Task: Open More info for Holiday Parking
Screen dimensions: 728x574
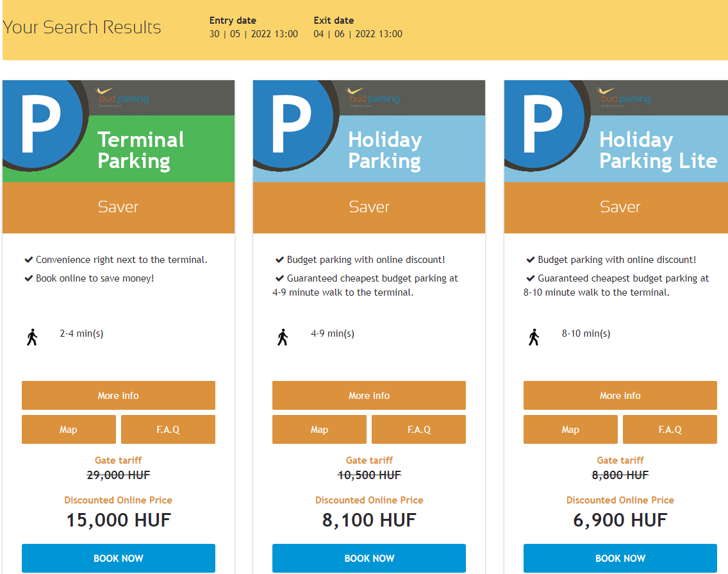Action: click(369, 396)
